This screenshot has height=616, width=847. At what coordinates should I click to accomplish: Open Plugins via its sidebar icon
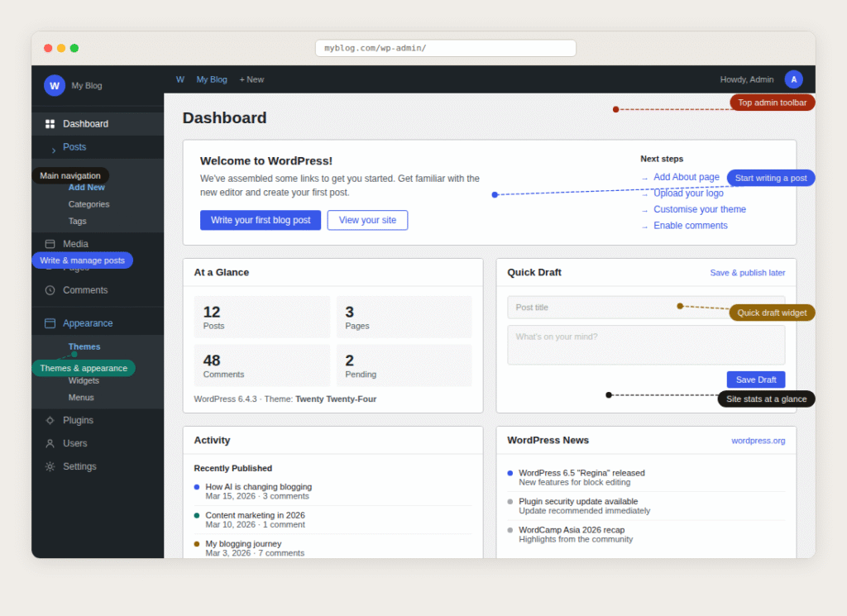(x=50, y=420)
